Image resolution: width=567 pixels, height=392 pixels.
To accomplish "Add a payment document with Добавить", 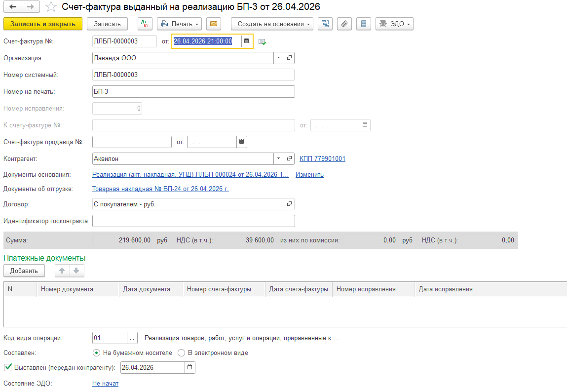I will tap(24, 271).
